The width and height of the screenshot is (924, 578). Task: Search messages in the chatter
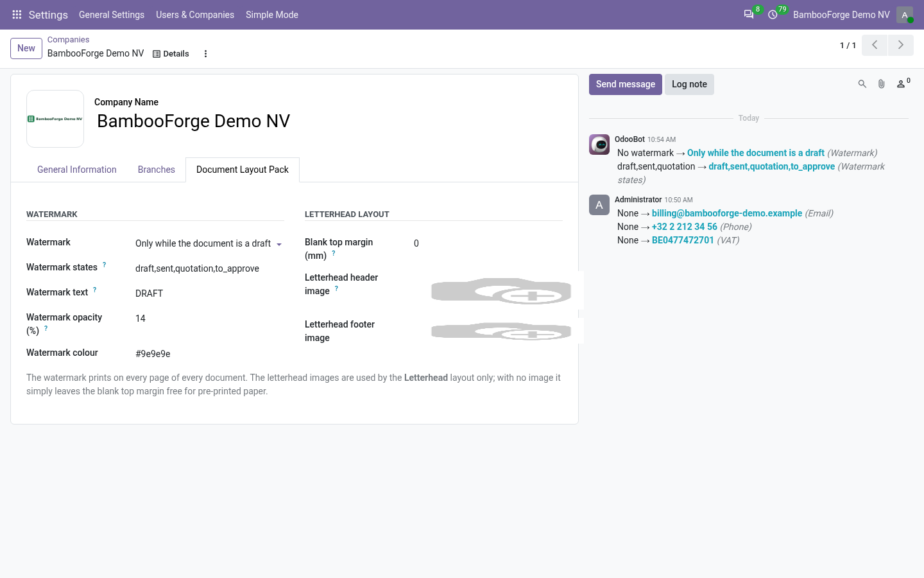[862, 84]
